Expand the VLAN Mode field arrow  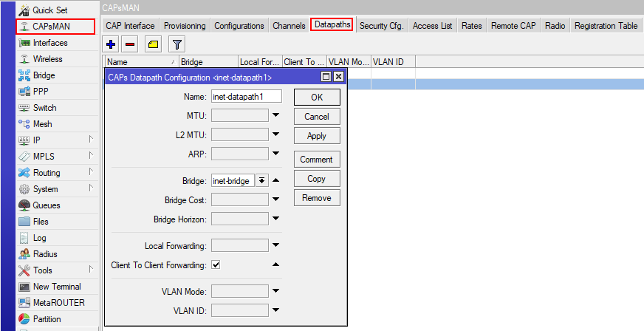point(275,291)
